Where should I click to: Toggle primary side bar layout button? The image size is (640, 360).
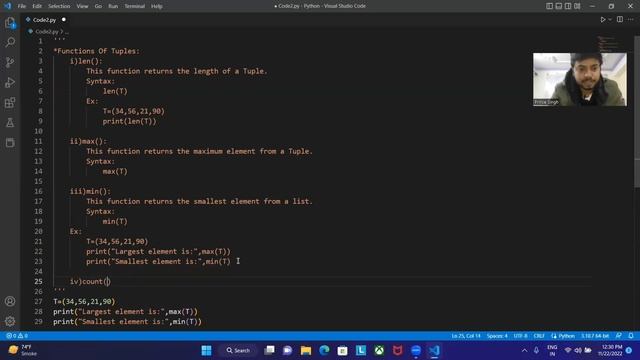point(549,6)
